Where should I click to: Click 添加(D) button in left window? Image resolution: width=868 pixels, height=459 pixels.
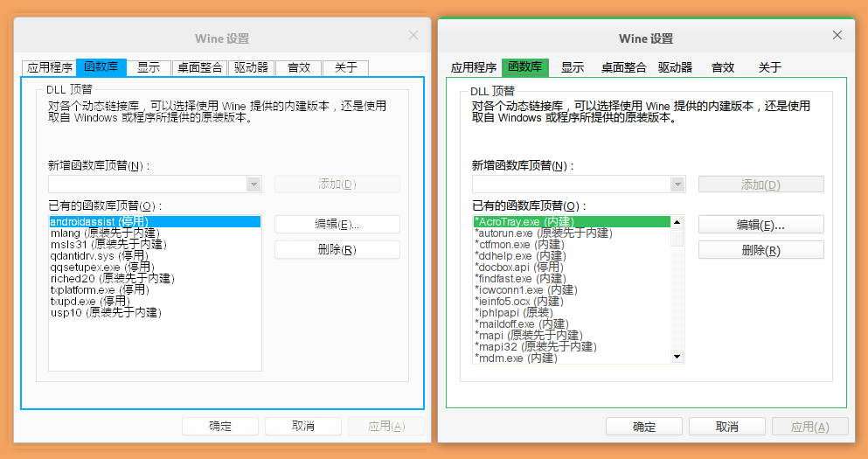337,184
